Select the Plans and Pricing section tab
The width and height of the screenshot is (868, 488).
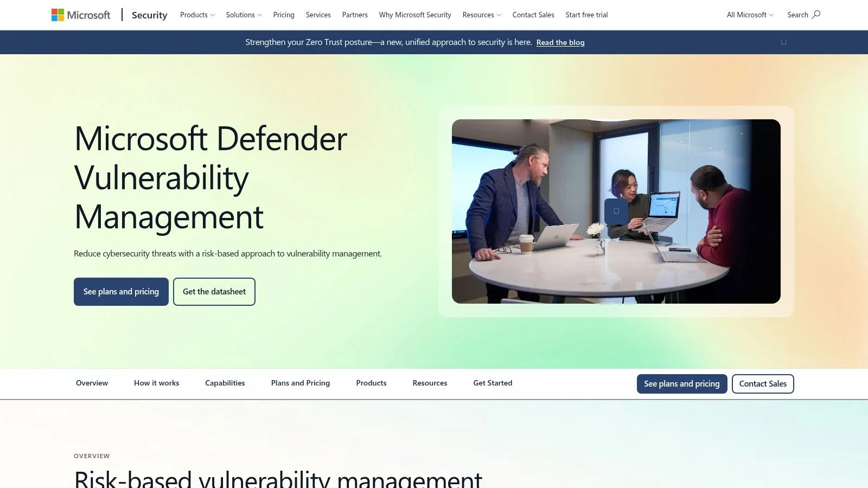click(301, 383)
